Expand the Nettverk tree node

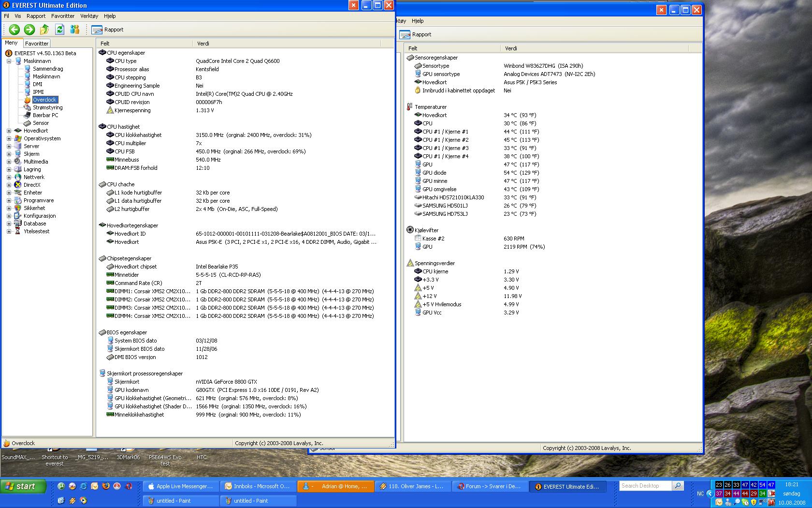(9, 177)
